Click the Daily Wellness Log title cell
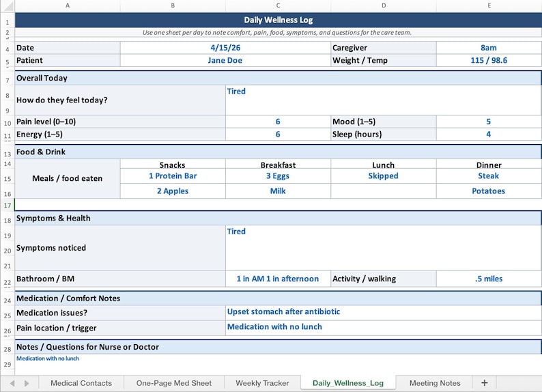Image resolution: width=542 pixels, height=392 pixels. point(279,20)
